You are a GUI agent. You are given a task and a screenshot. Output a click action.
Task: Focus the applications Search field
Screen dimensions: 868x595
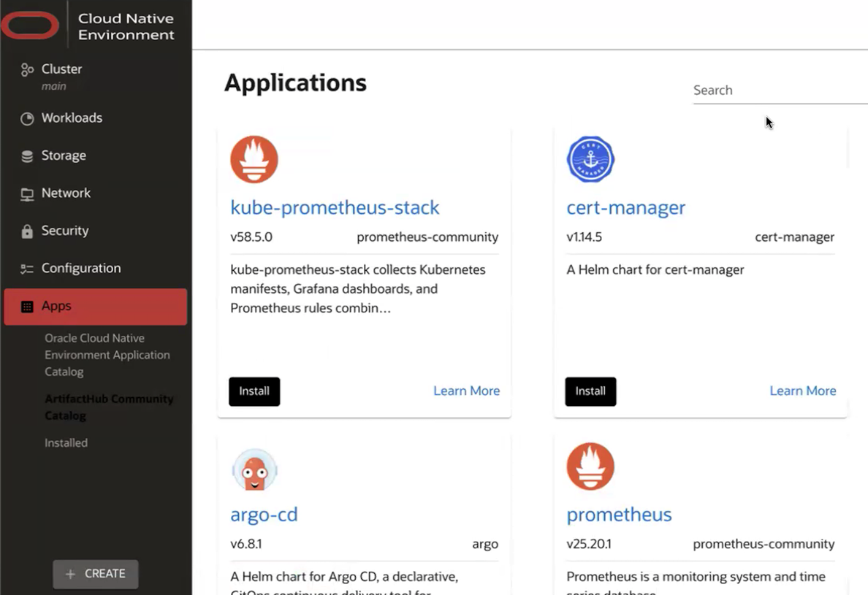[779, 91]
